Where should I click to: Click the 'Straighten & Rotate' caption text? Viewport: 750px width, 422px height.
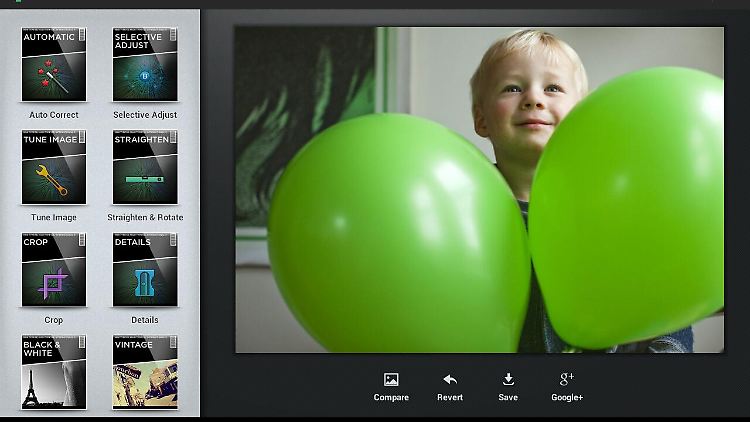point(145,217)
